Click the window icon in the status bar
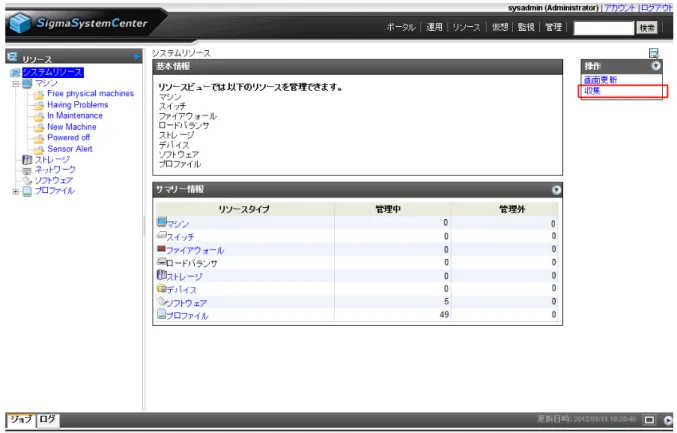Viewport: 677px width, 433px height. [x=649, y=420]
